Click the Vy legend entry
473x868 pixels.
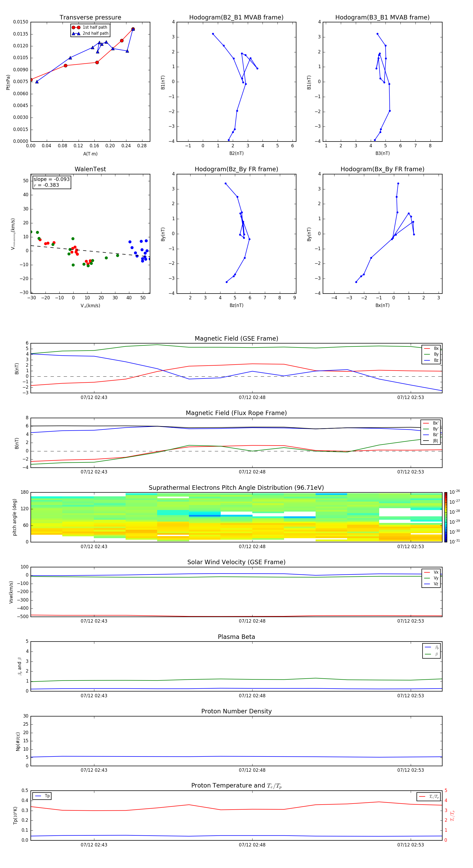coord(431,578)
